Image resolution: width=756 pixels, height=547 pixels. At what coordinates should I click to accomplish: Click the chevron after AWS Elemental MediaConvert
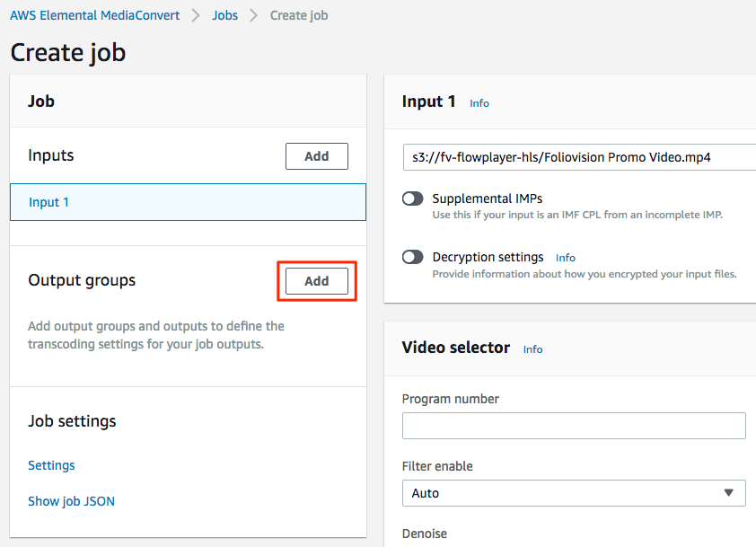click(196, 15)
